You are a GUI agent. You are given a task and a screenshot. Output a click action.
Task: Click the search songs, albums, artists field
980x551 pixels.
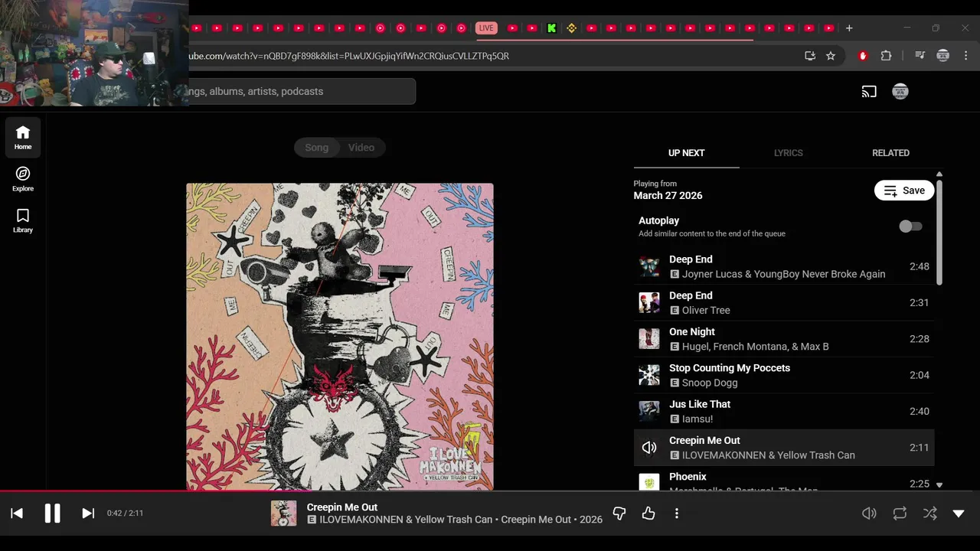pyautogui.click(x=302, y=92)
